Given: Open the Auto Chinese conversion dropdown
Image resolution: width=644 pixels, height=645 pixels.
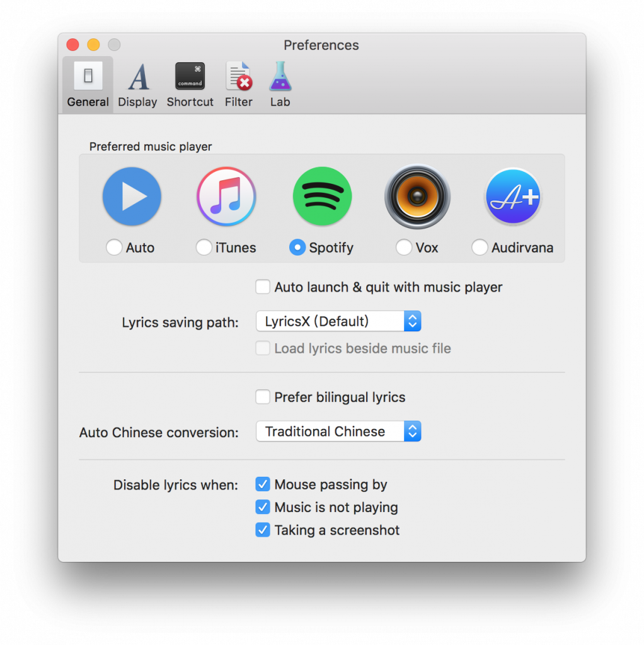Looking at the screenshot, I should [x=338, y=431].
